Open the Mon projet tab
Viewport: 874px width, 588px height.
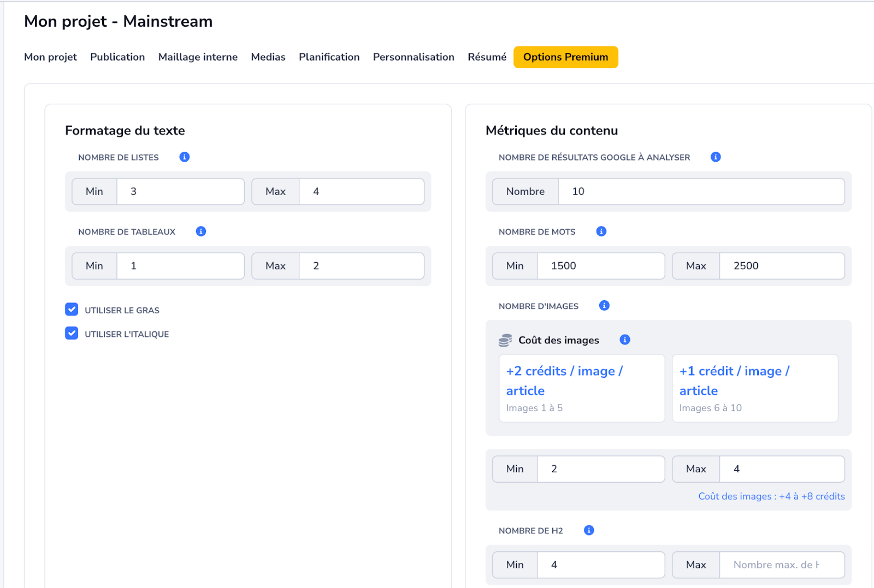click(x=50, y=57)
